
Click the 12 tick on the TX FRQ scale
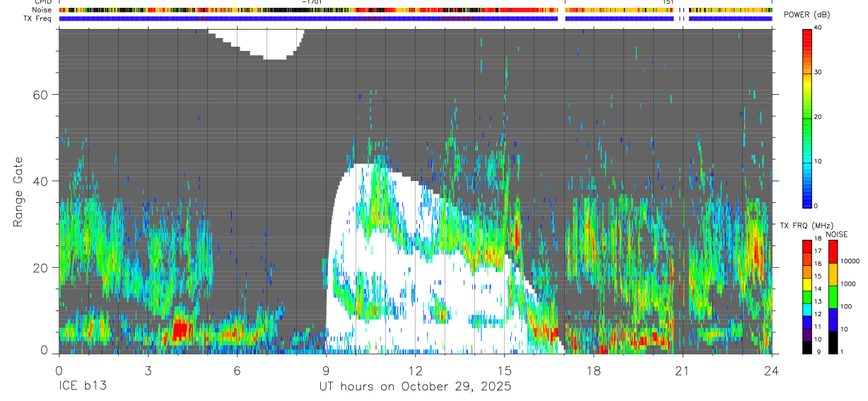818,314
